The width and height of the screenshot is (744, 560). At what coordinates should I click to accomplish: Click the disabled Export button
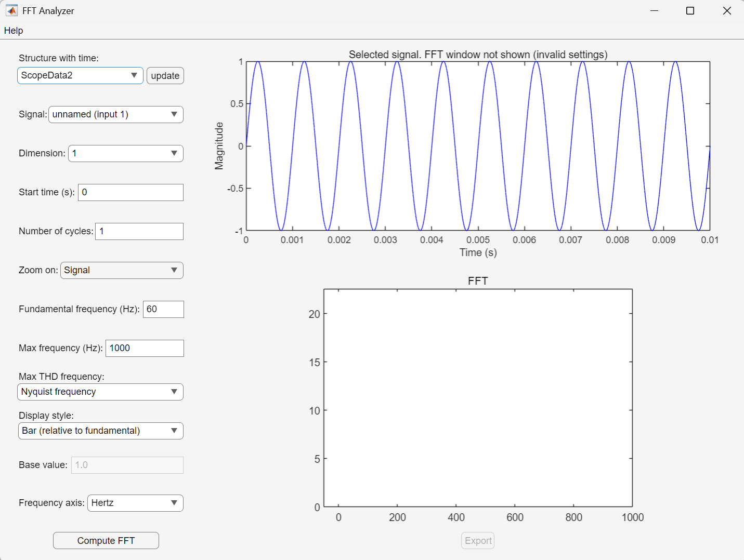click(x=478, y=541)
